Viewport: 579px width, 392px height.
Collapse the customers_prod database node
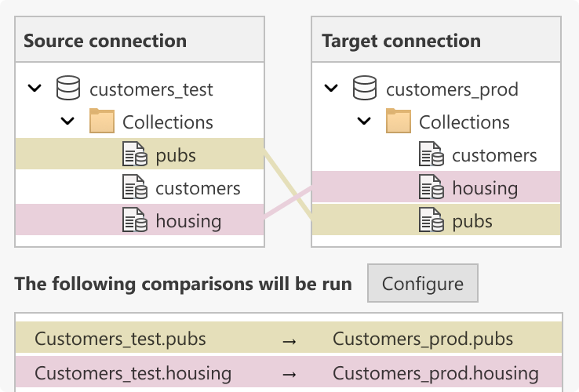point(331,89)
